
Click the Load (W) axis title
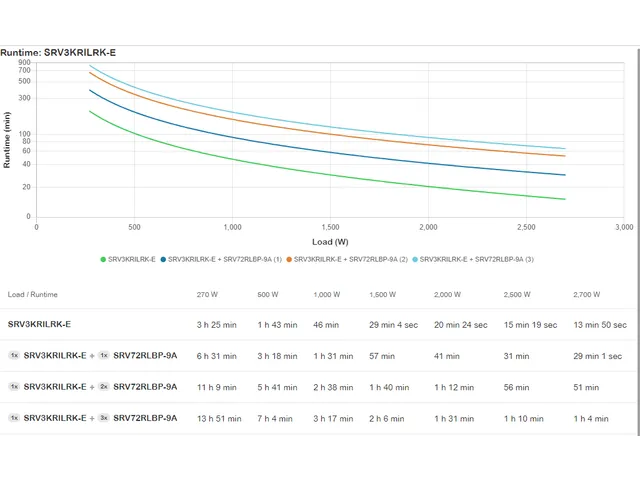coord(329,241)
